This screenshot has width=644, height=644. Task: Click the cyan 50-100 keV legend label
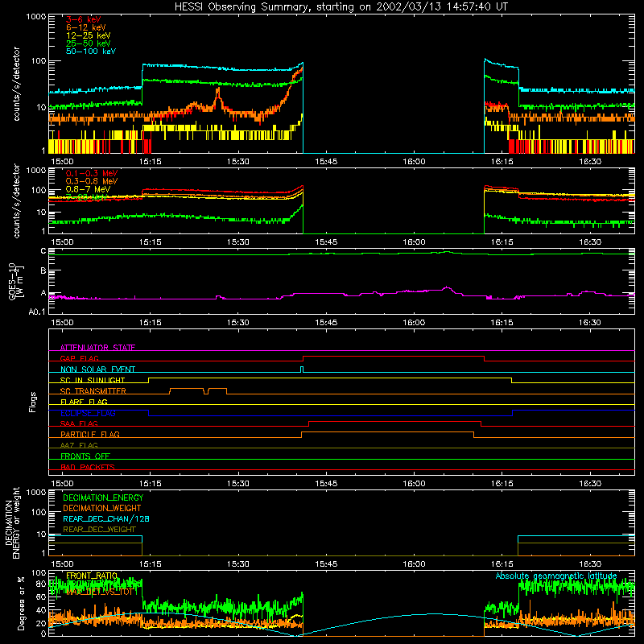click(91, 52)
